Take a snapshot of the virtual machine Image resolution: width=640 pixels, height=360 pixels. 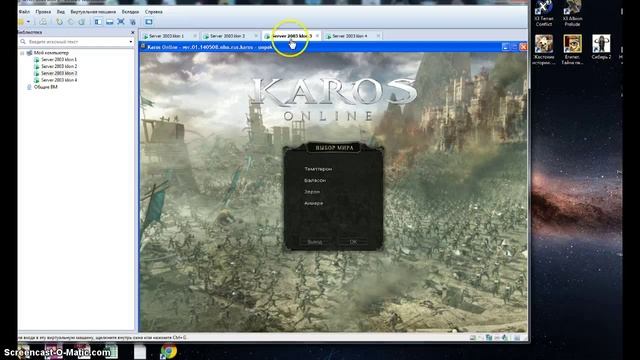click(60, 22)
